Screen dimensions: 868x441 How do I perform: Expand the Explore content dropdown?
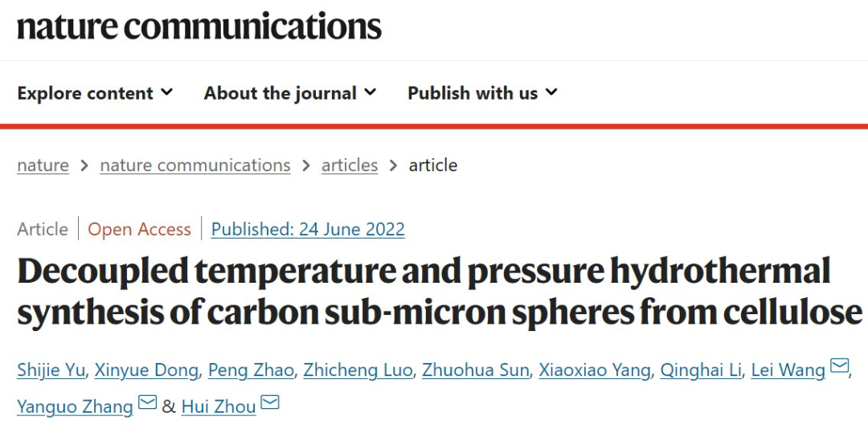point(95,93)
